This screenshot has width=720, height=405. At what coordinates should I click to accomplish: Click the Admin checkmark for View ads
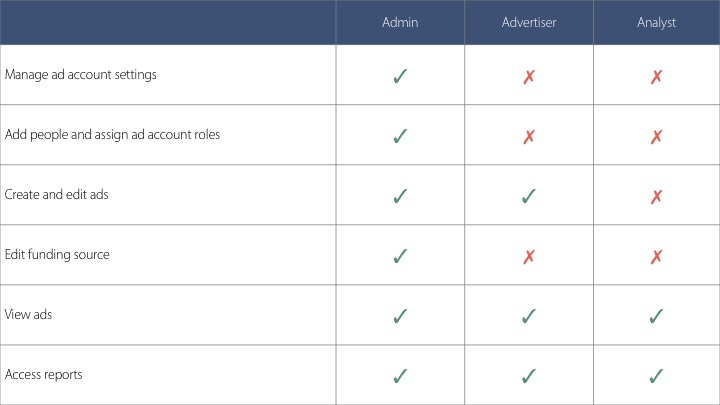(x=400, y=316)
